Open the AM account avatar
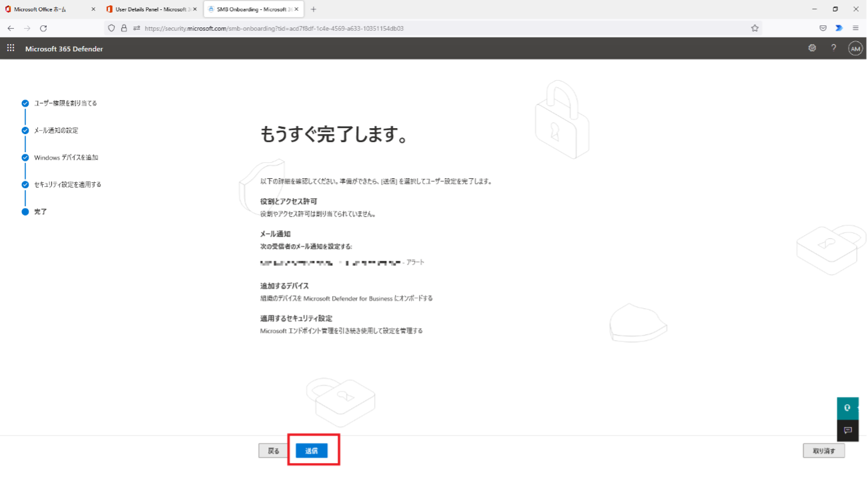This screenshot has height=493, width=868. point(855,49)
